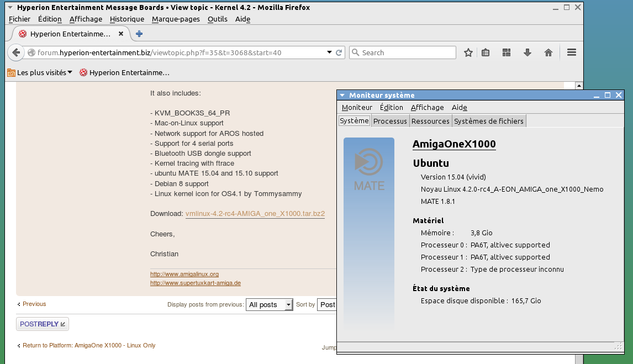Go to the home page icon
633x364 pixels.
548,52
